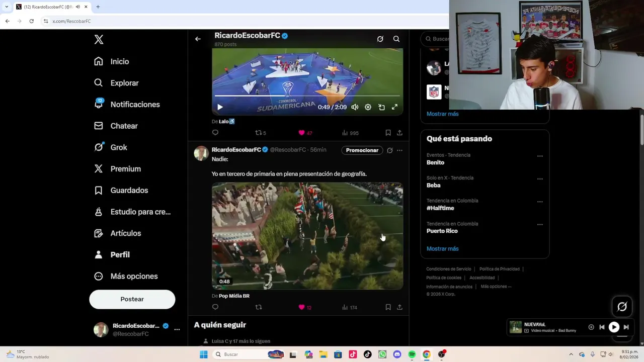Open video settings gear icon
644x362 pixels.
tap(368, 107)
